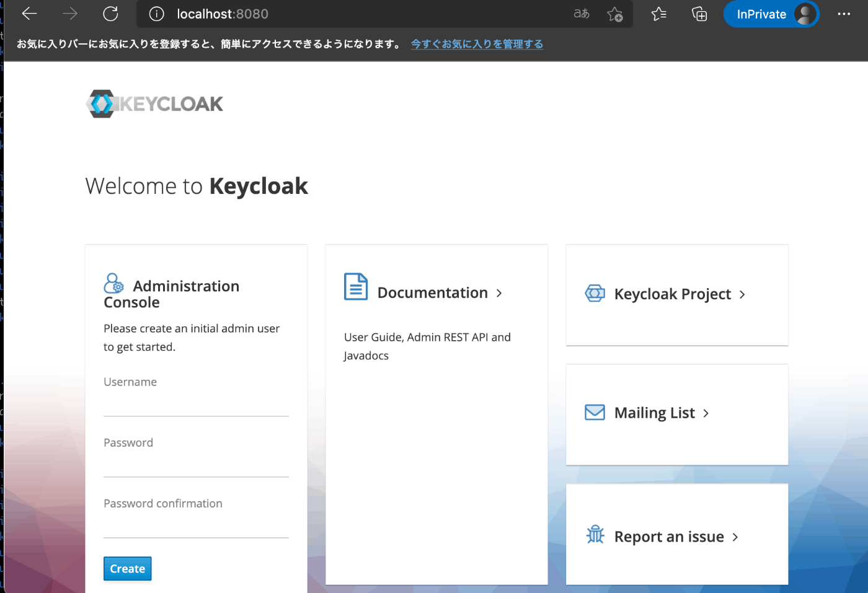Open site information icon in address bar
This screenshot has width=868, height=593.
(157, 14)
